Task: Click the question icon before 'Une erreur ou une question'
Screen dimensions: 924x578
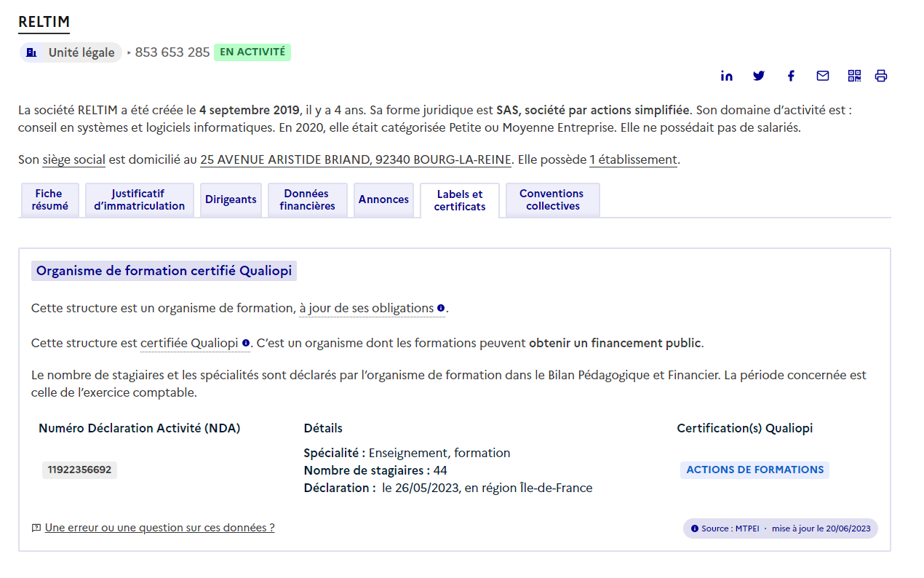Action: [36, 528]
